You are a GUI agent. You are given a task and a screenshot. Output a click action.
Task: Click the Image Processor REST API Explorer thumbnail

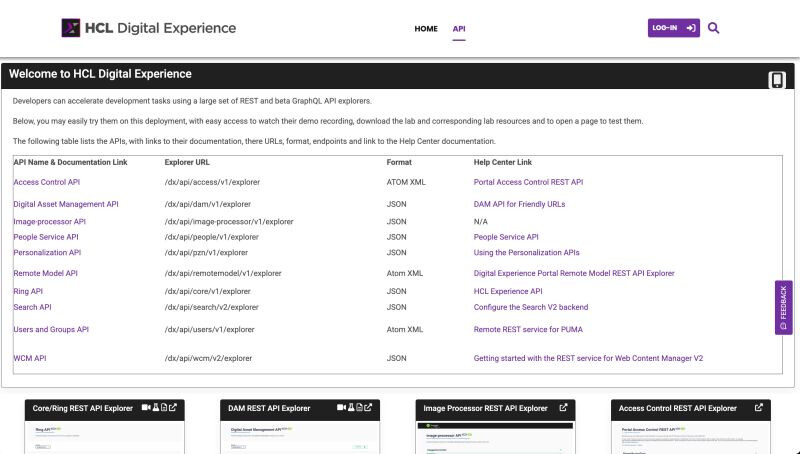[495, 437]
